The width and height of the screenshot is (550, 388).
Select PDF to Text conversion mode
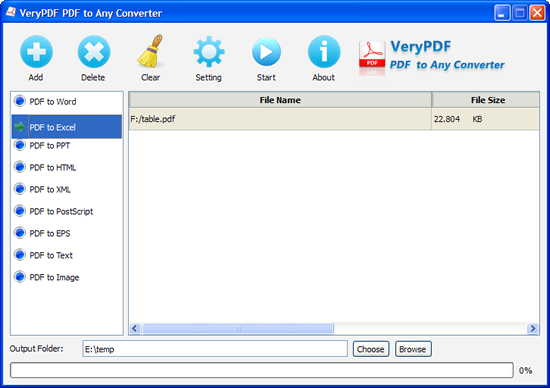point(67,255)
